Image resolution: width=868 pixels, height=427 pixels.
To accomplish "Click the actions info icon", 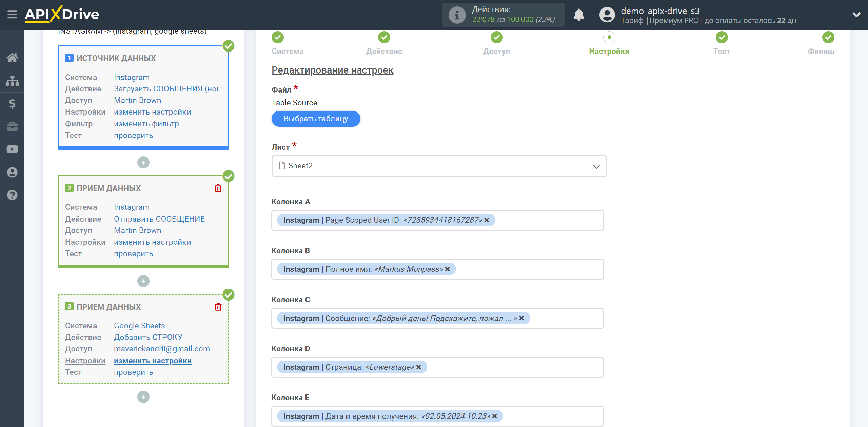I will (x=457, y=15).
